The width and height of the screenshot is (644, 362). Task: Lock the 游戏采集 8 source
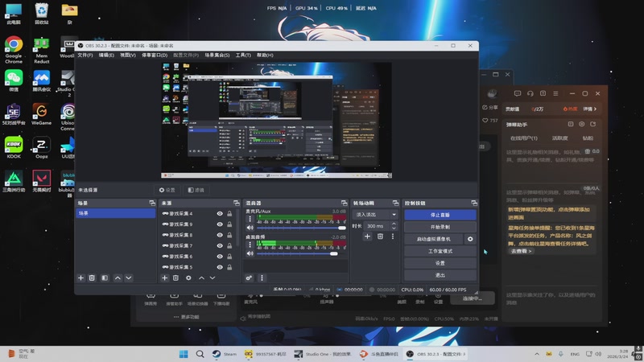229,235
